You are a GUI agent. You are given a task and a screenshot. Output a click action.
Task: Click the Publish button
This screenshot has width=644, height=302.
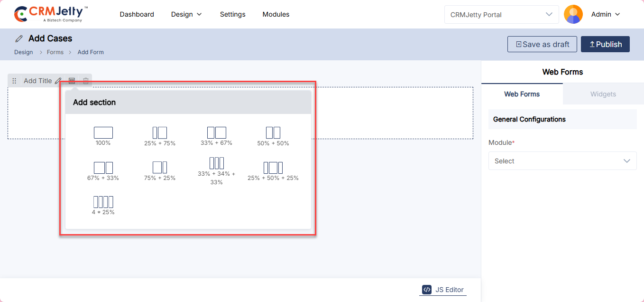click(x=605, y=44)
